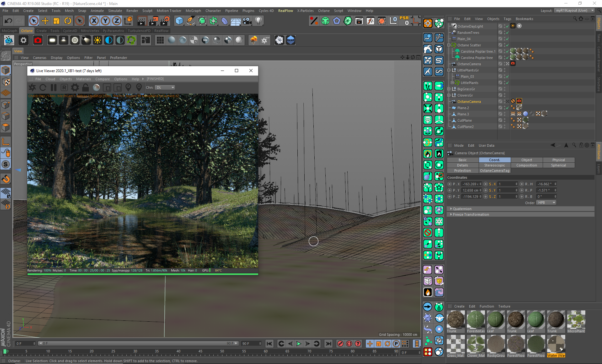
Task: Open the rotation Order HPB dropdown
Action: point(546,203)
